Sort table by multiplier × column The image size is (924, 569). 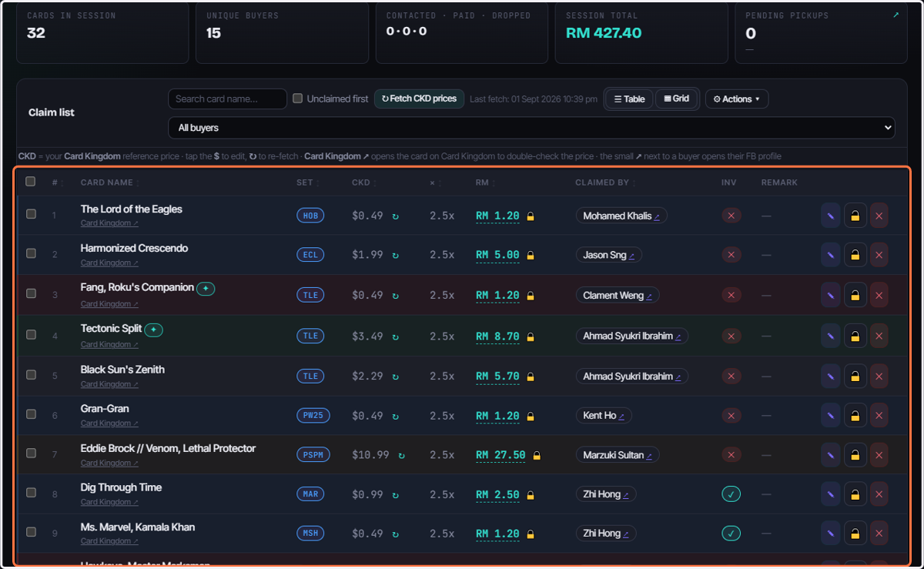(435, 182)
